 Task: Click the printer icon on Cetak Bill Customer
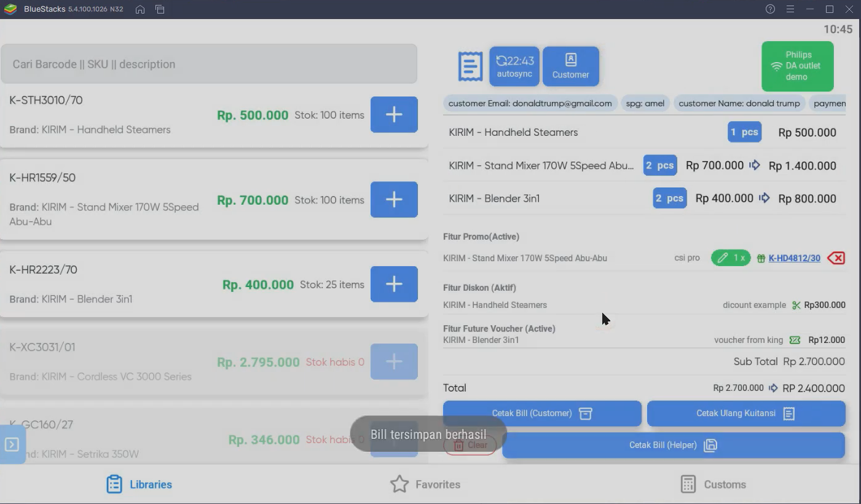585,414
